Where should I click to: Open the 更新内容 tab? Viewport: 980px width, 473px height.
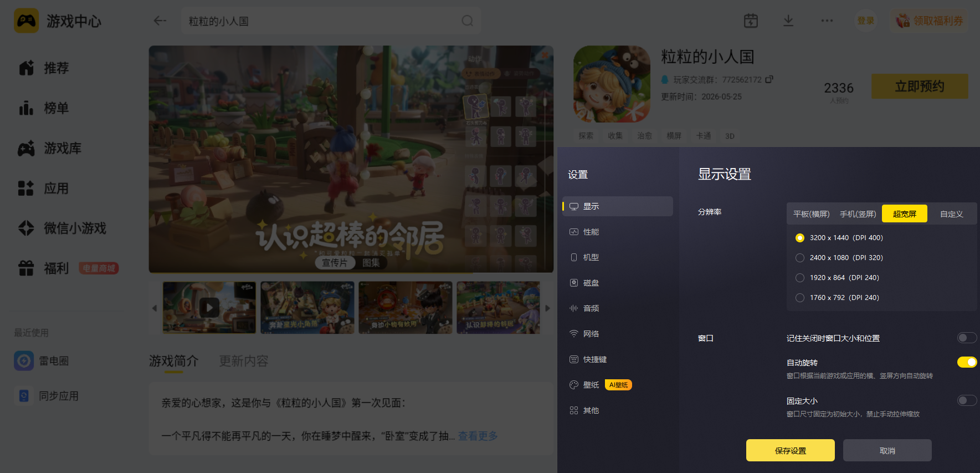pyautogui.click(x=244, y=361)
